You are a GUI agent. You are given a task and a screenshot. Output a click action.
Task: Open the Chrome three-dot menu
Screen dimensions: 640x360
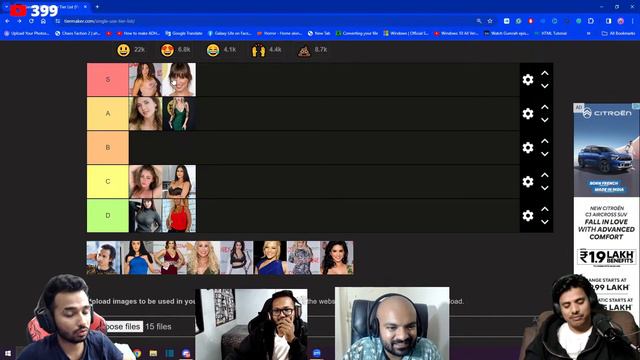632,21
